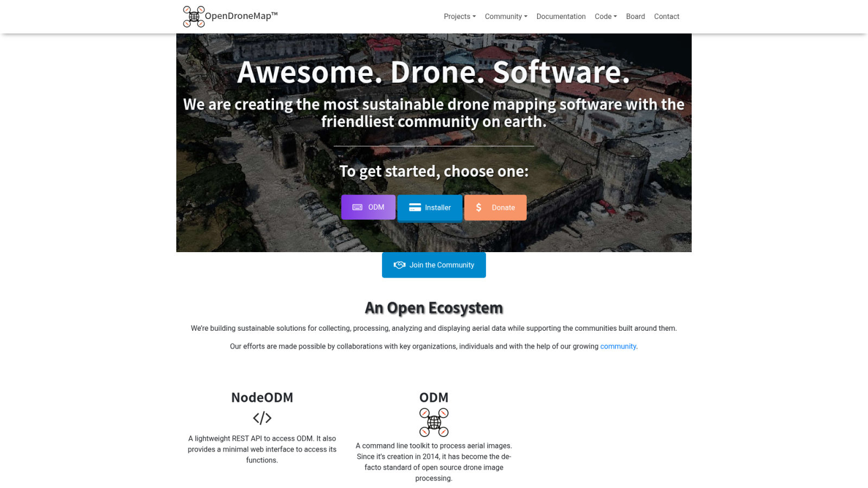The image size is (868, 488).
Task: Open the Board nav item
Action: (635, 16)
